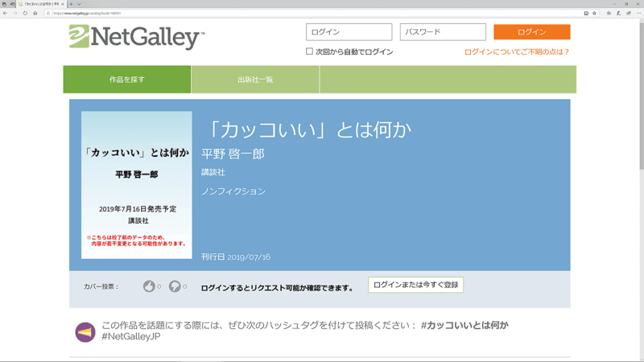The width and height of the screenshot is (644, 362).
Task: Click the login username field
Action: tap(349, 32)
